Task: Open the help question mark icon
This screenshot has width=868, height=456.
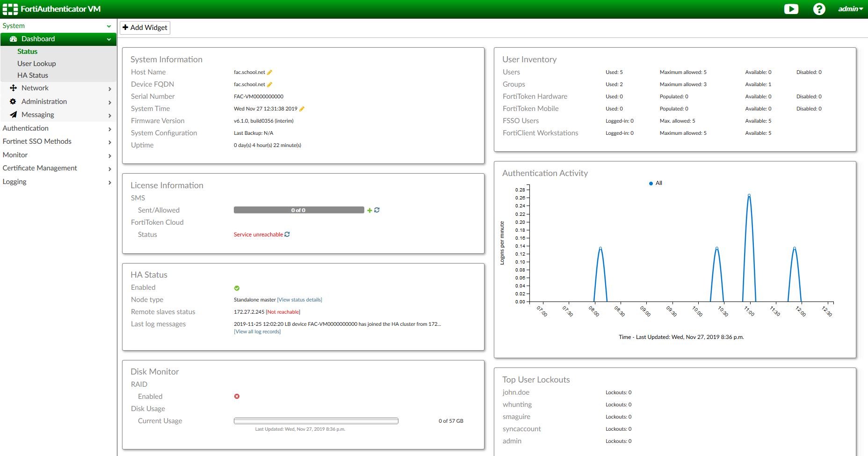Action: click(819, 9)
